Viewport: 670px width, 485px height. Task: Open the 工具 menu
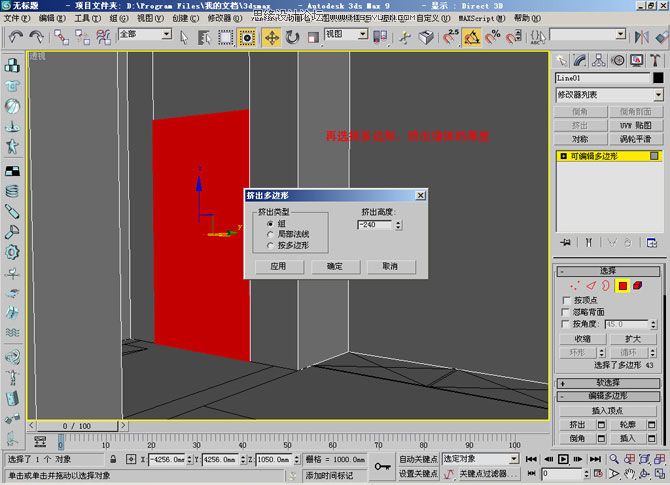coord(87,18)
